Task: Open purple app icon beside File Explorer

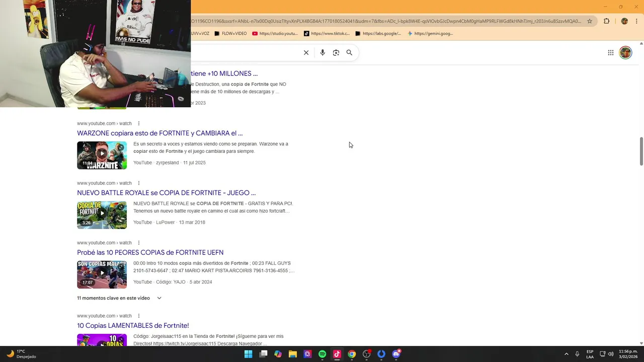Action: [x=307, y=354]
